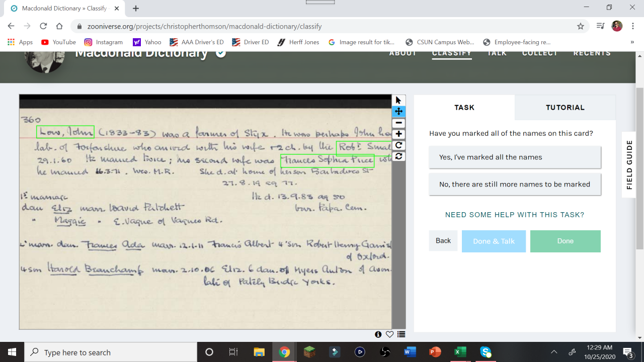Screen dimensions: 644x362
Task: Click the Back button
Action: point(443,241)
